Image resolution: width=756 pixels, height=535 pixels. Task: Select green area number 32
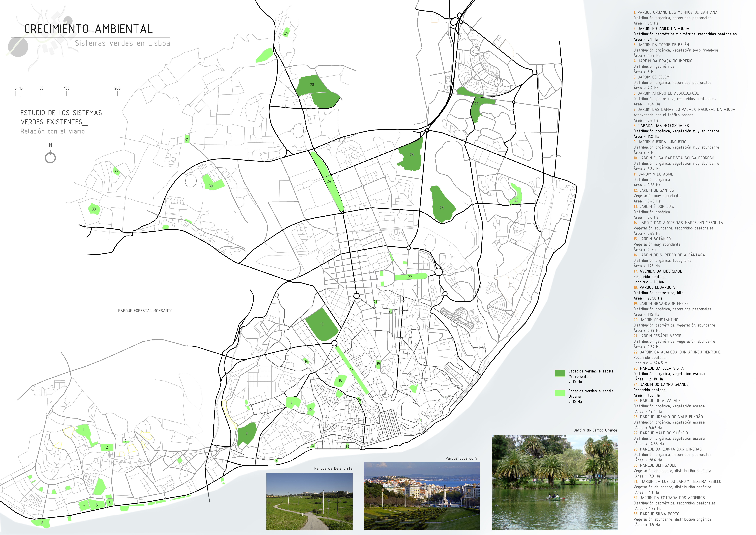tap(116, 171)
